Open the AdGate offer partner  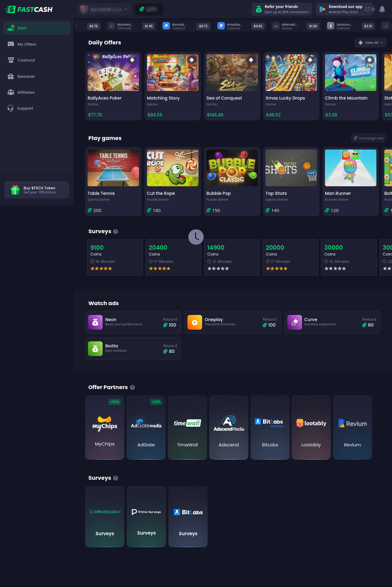click(x=146, y=427)
